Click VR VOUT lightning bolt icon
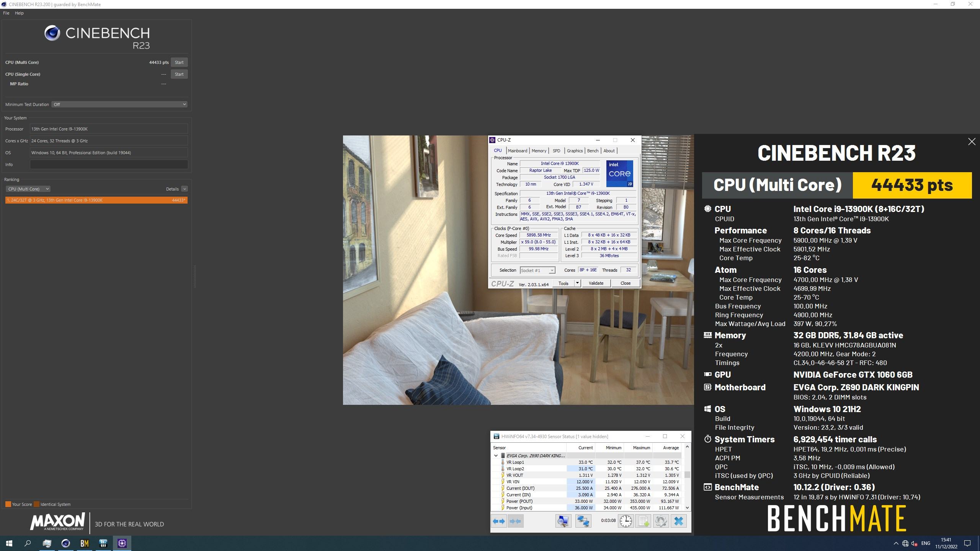 click(503, 475)
